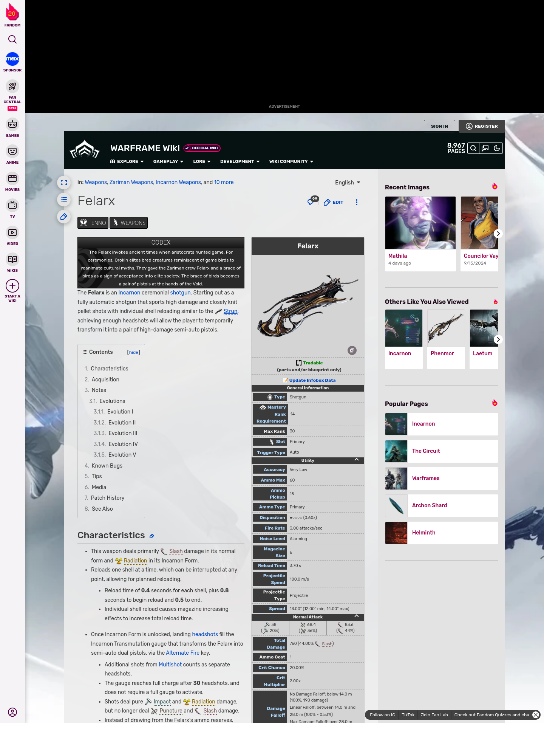
Task: Open the user profile icon in sidebar
Action: pyautogui.click(x=12, y=712)
